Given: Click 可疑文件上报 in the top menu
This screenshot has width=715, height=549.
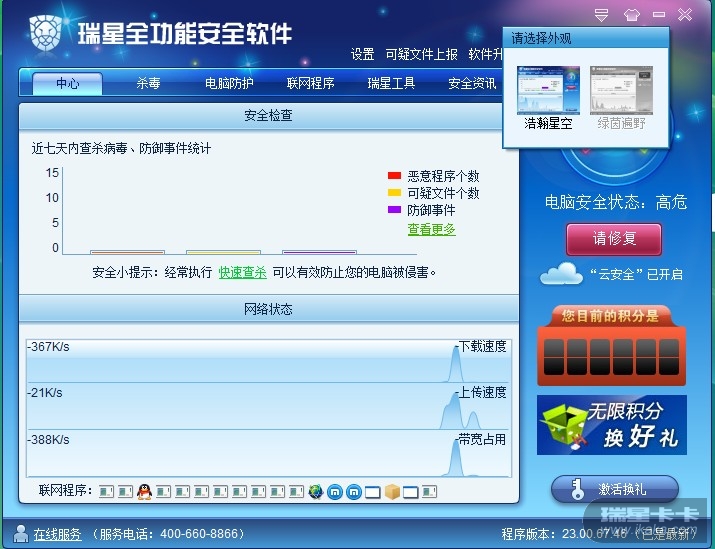Looking at the screenshot, I should tap(421, 54).
